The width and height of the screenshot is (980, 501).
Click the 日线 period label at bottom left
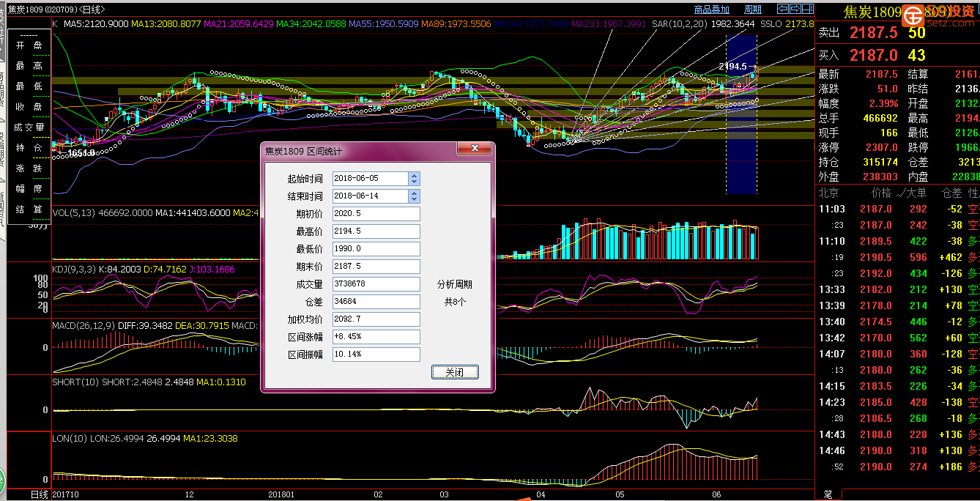[x=39, y=494]
